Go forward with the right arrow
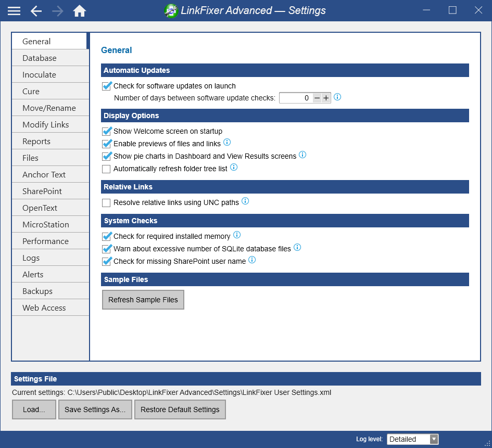The height and width of the screenshot is (448, 492). pyautogui.click(x=58, y=11)
